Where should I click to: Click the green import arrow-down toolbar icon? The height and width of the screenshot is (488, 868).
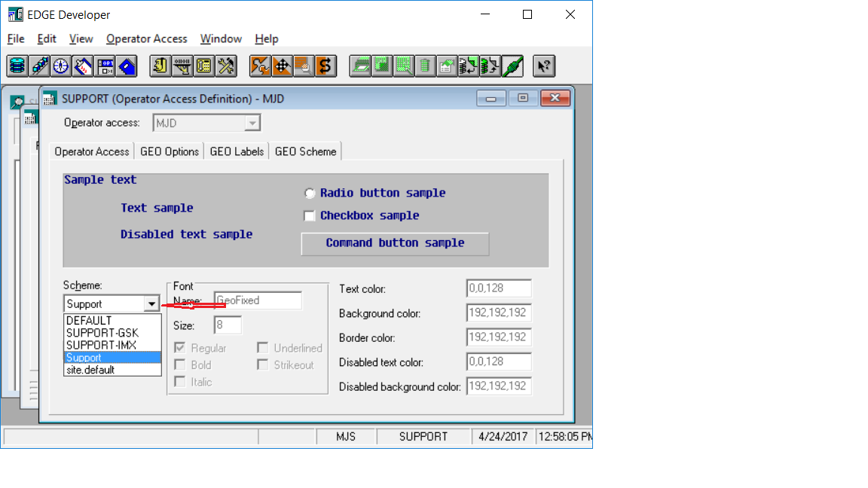click(469, 66)
